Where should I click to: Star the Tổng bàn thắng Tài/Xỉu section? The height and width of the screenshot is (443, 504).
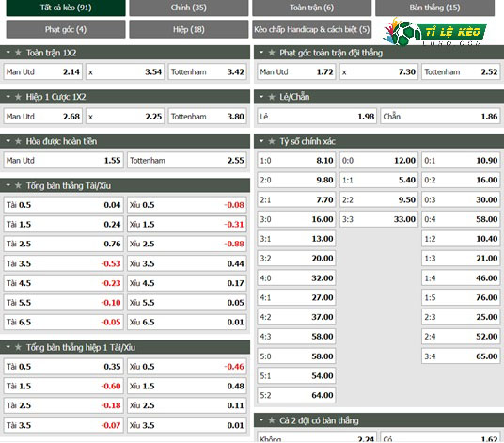[18, 185]
